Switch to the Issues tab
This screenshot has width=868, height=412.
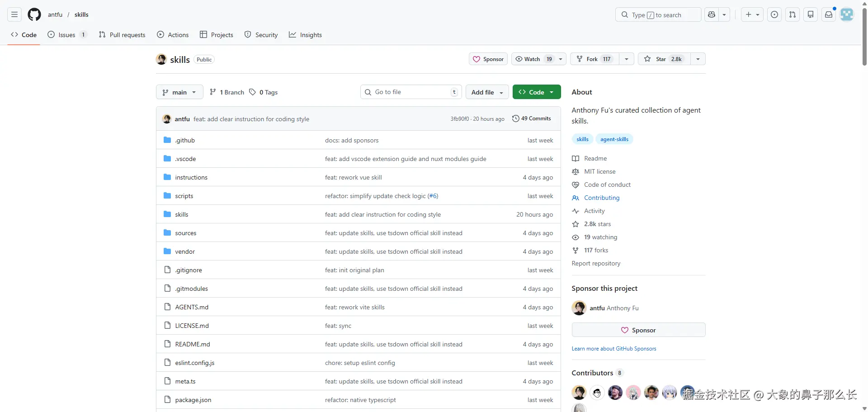66,35
